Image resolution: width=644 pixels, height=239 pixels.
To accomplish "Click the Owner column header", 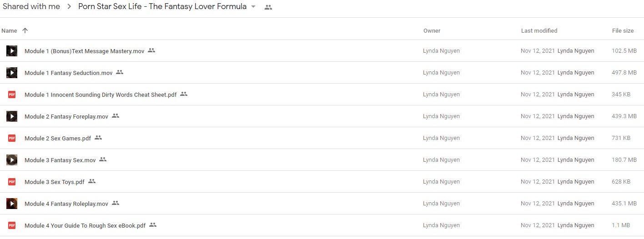I will [x=432, y=31].
